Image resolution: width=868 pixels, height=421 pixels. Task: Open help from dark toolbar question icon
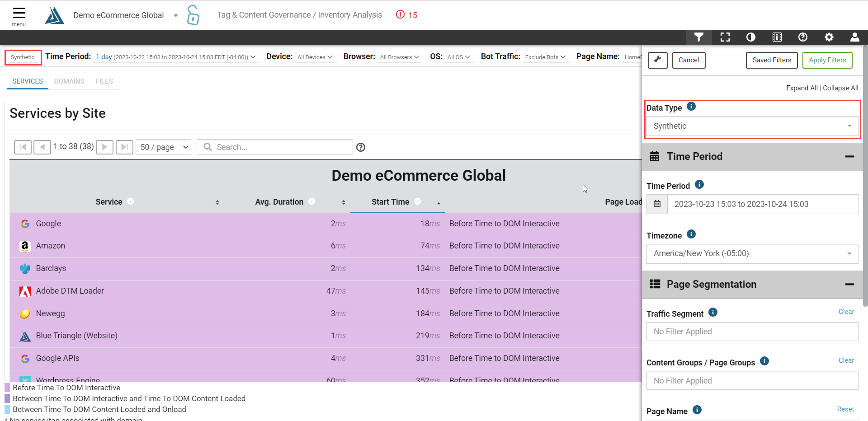pyautogui.click(x=803, y=37)
